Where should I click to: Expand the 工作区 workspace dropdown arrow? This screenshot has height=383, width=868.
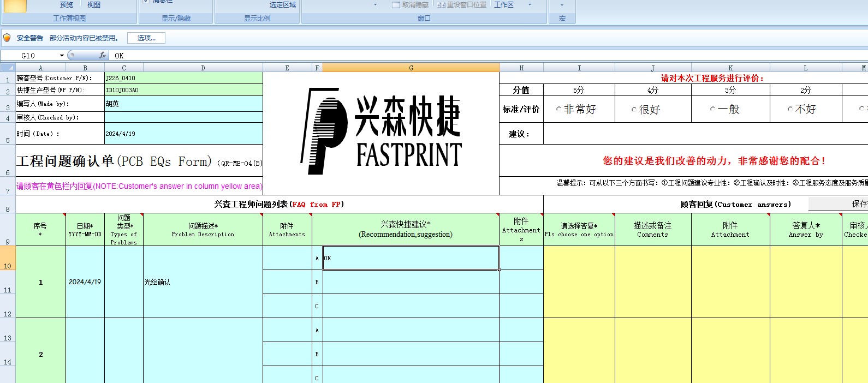coord(529,4)
